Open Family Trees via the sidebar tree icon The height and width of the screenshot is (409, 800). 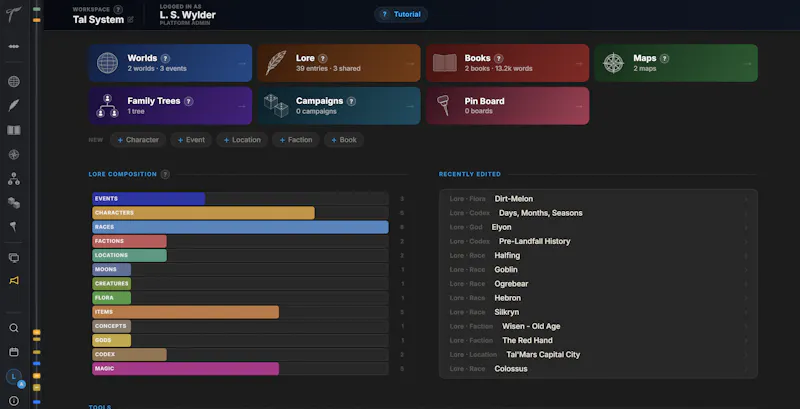tap(14, 179)
